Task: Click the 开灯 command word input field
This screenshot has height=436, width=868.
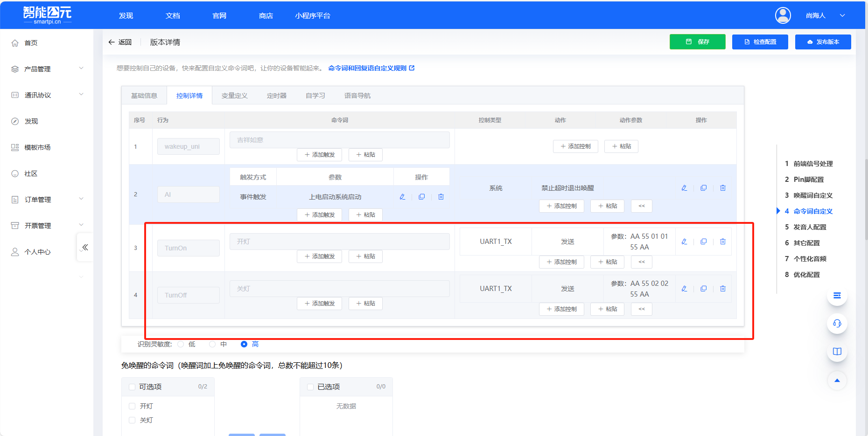Action: tap(339, 242)
